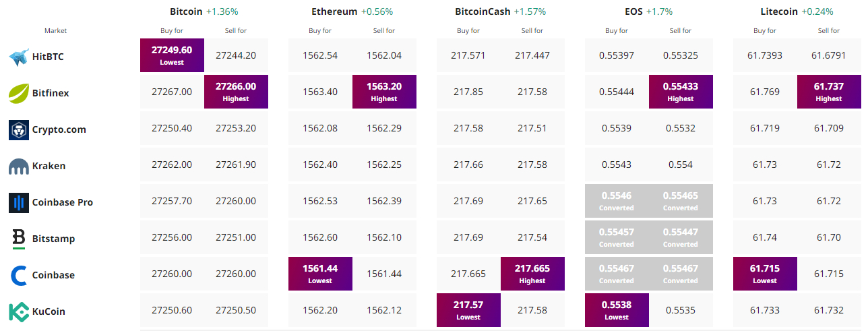Select Bitfinex highest Bitcoin sell price 27266.00
868x331 pixels.
point(236,92)
